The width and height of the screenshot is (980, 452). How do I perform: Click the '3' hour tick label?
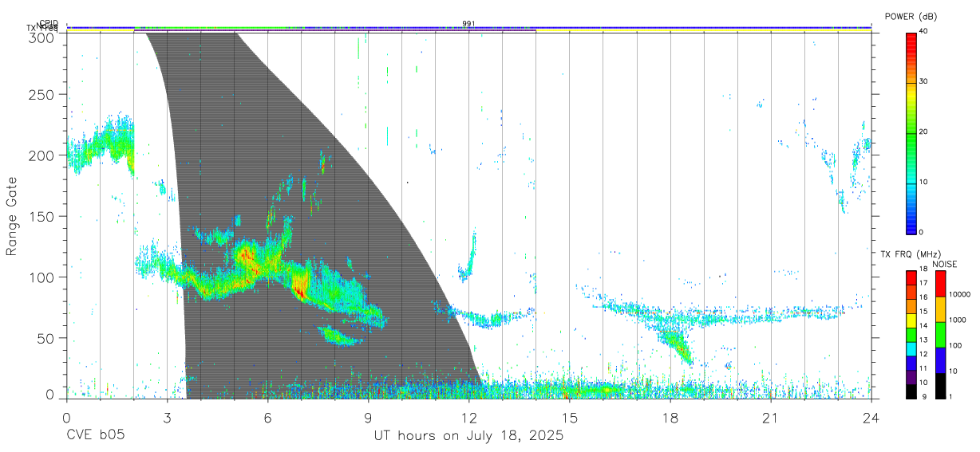point(167,418)
